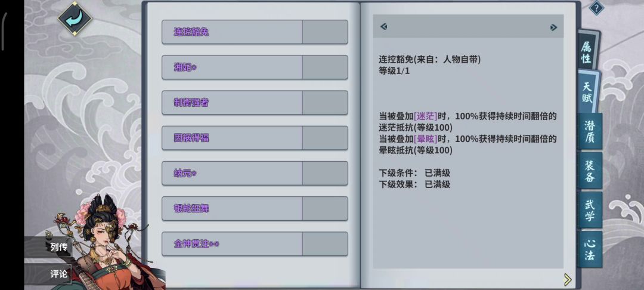
Task: Go to previous talent with left arrow
Action: [383, 27]
